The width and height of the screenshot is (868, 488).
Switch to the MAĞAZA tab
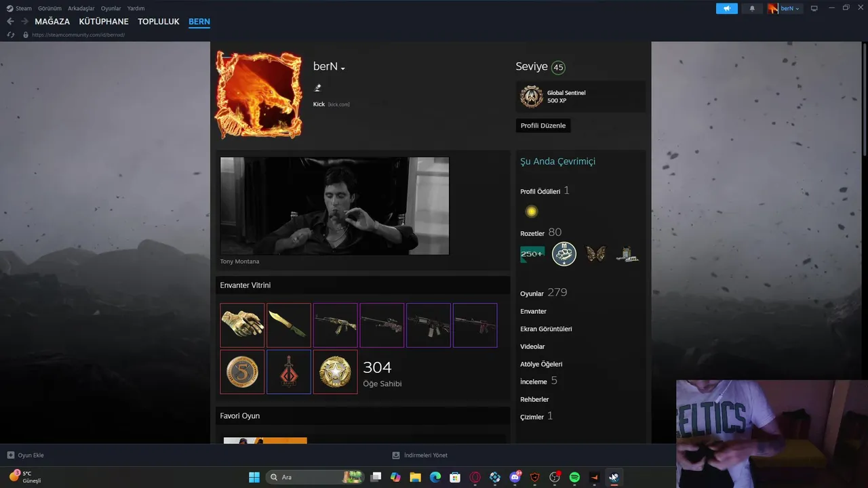(x=52, y=22)
